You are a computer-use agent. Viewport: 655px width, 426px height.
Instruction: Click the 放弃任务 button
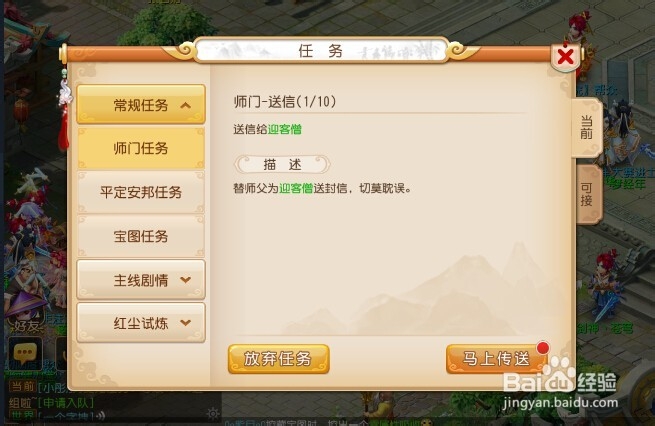pos(279,359)
